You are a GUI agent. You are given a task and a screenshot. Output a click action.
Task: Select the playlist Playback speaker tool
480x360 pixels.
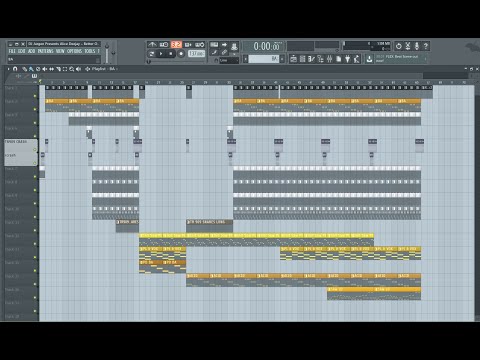[x=78, y=69]
